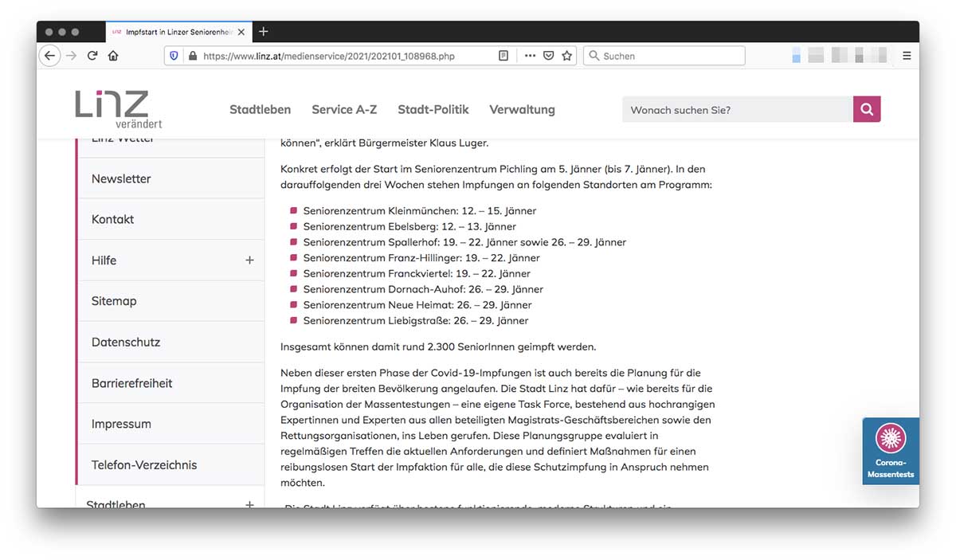Click the Linz verändert logo
The height and width of the screenshot is (560, 956).
click(x=119, y=108)
